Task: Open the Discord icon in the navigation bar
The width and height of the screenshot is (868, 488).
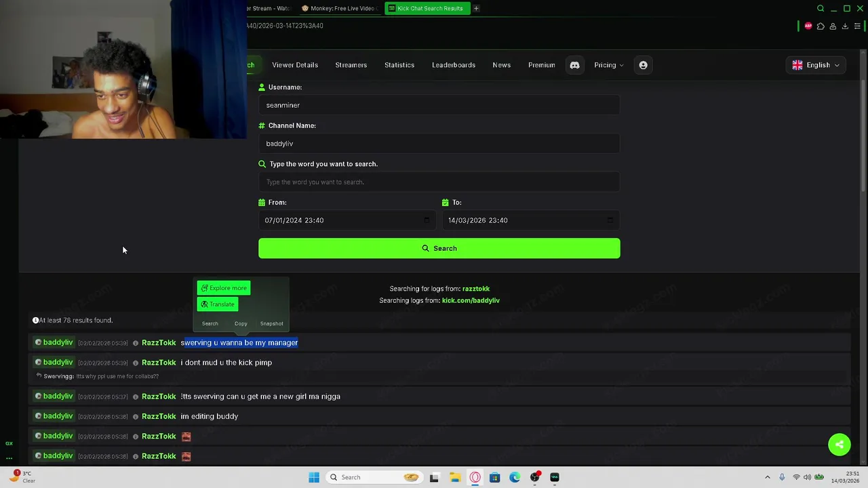Action: [574, 65]
